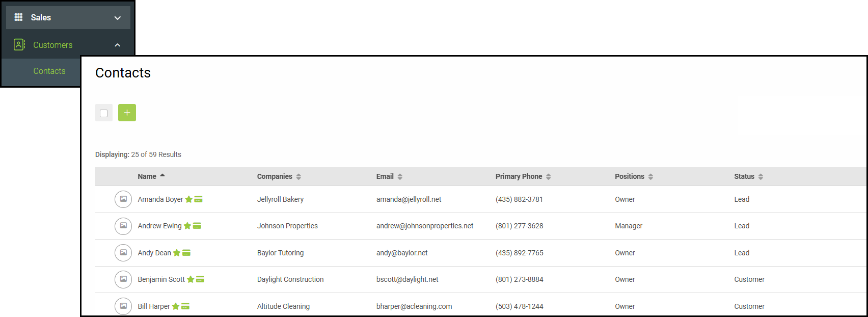Image resolution: width=868 pixels, height=317 pixels.
Task: Sort by the Email column arrows
Action: [400, 176]
